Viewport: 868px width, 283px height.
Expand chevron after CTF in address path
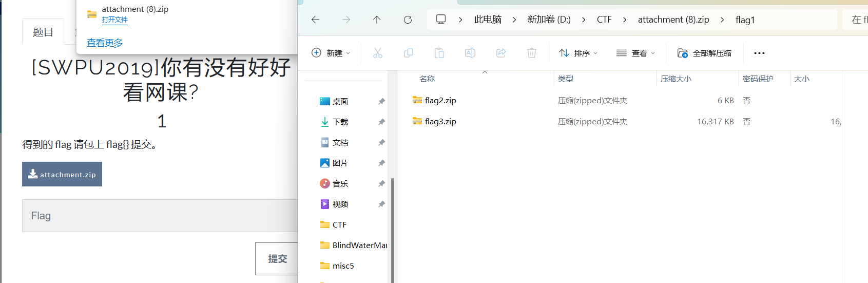(625, 20)
